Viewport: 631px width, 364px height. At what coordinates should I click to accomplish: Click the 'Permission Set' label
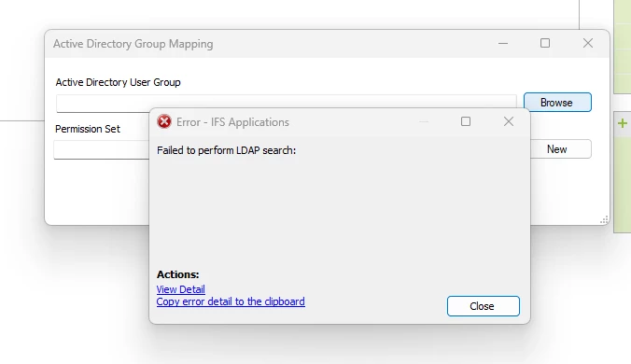pyautogui.click(x=88, y=129)
